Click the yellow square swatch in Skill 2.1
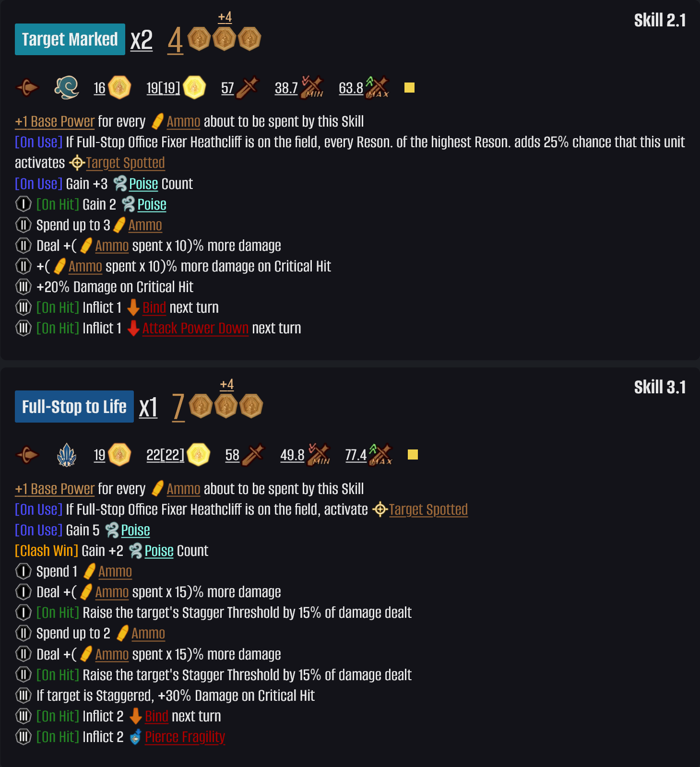This screenshot has width=700, height=767. point(409,88)
